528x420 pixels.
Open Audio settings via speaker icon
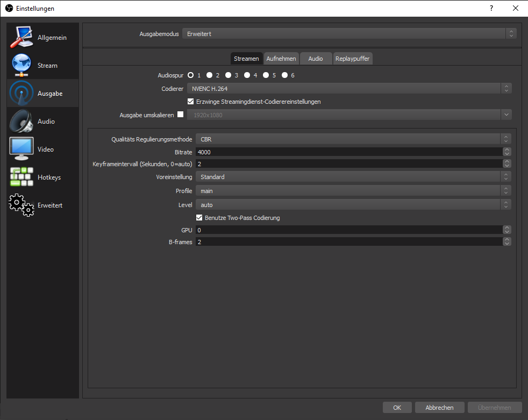click(22, 122)
